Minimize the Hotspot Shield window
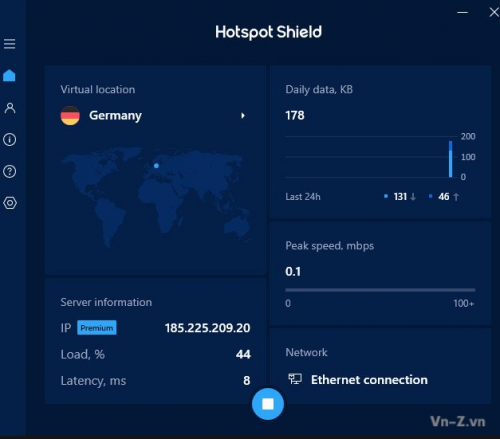The width and height of the screenshot is (500, 439). pos(462,12)
